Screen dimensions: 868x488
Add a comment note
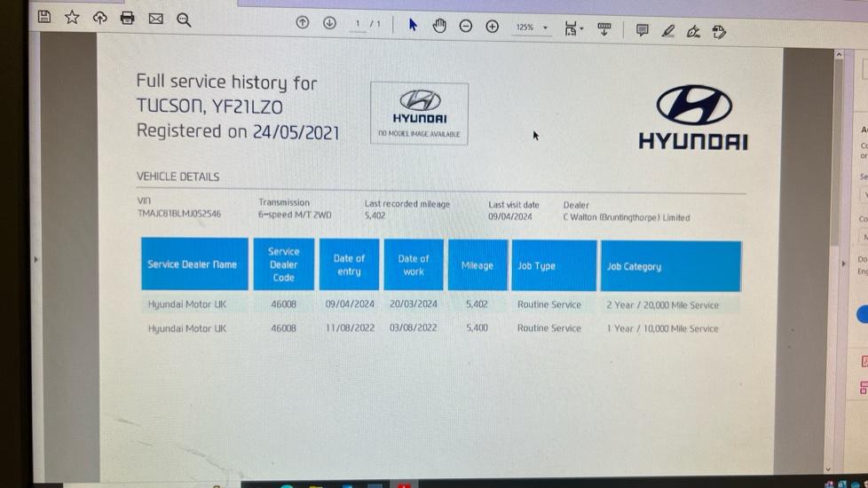[643, 30]
